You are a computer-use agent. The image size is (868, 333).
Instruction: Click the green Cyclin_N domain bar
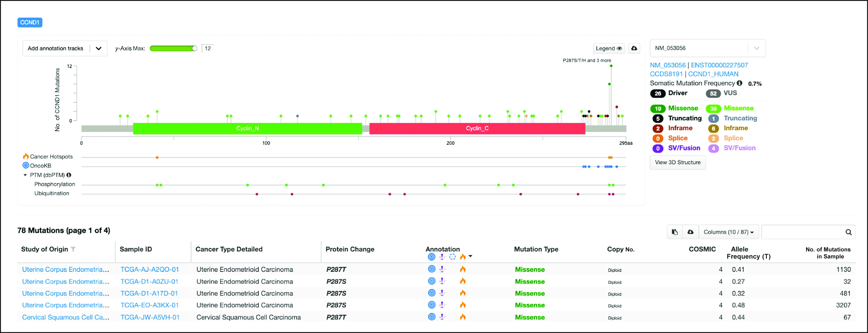click(248, 129)
